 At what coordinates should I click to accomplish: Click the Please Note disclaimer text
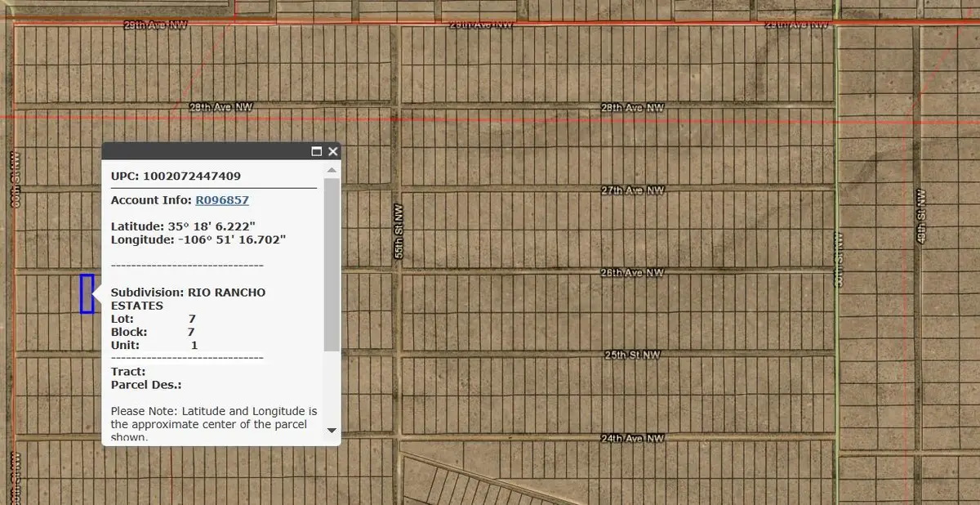pyautogui.click(x=212, y=418)
